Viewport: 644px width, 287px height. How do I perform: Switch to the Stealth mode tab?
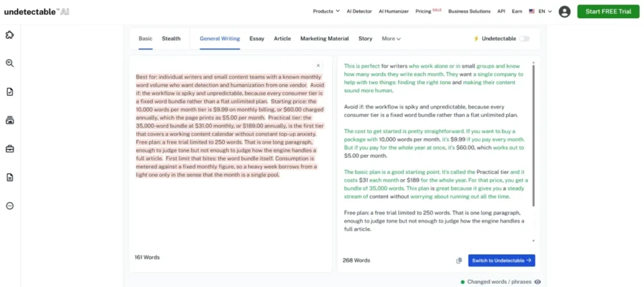171,38
